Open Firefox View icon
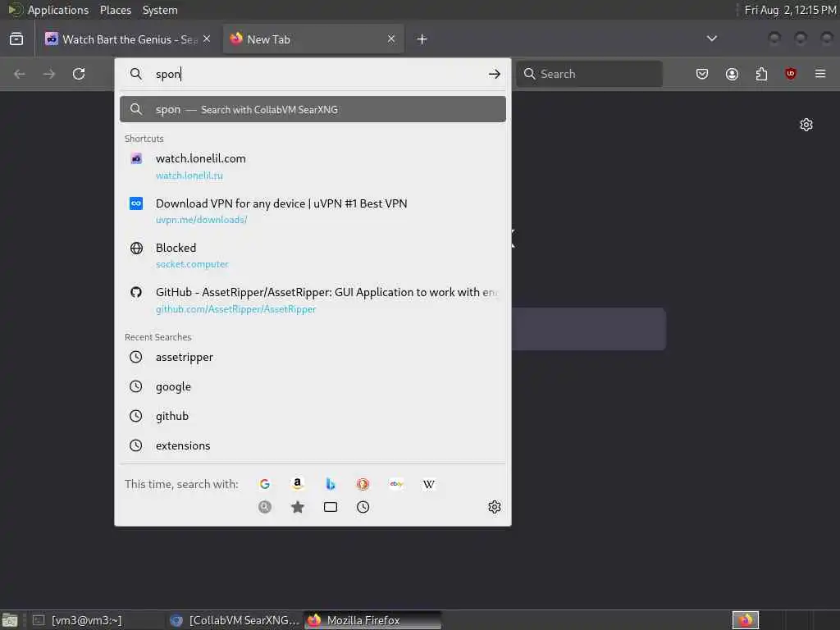Image resolution: width=840 pixels, height=630 pixels. coord(16,39)
